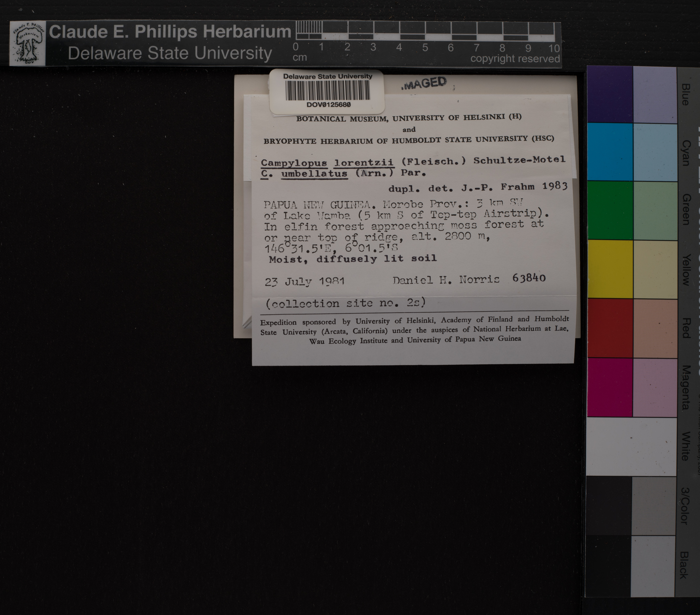Click the Campylopus lorentzii species name
This screenshot has height=615, width=700.
click(327, 162)
